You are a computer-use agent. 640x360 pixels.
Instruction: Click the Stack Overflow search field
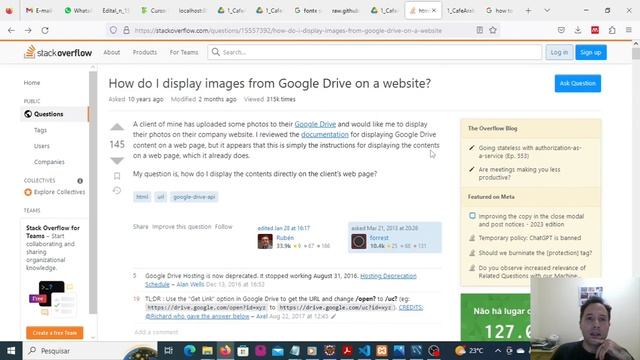(x=374, y=52)
